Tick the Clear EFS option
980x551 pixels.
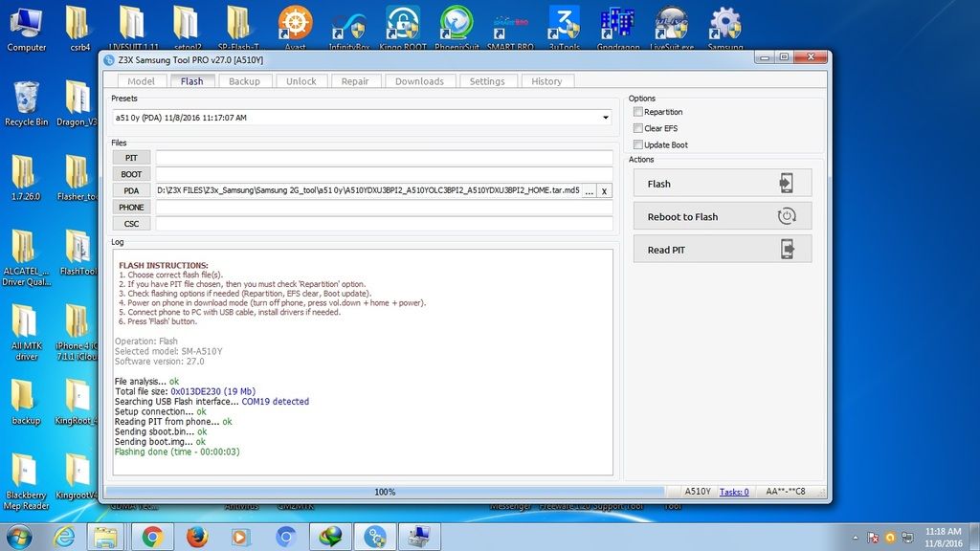tap(638, 128)
